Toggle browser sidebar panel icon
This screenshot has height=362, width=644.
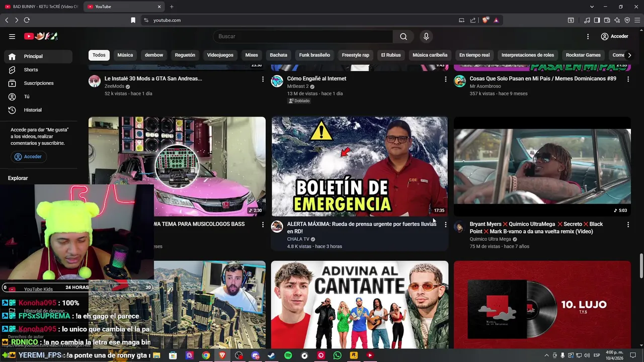[597, 20]
